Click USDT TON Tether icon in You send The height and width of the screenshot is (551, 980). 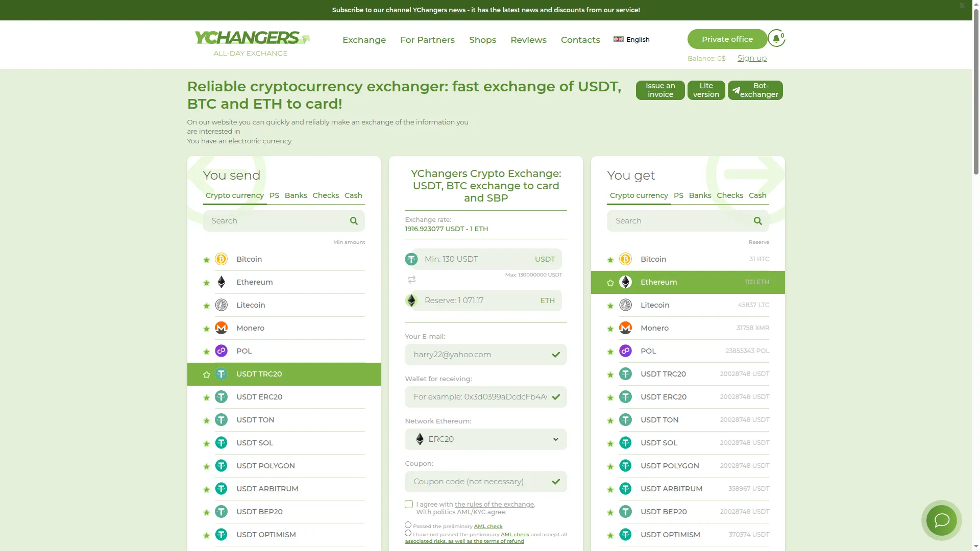pyautogui.click(x=221, y=420)
